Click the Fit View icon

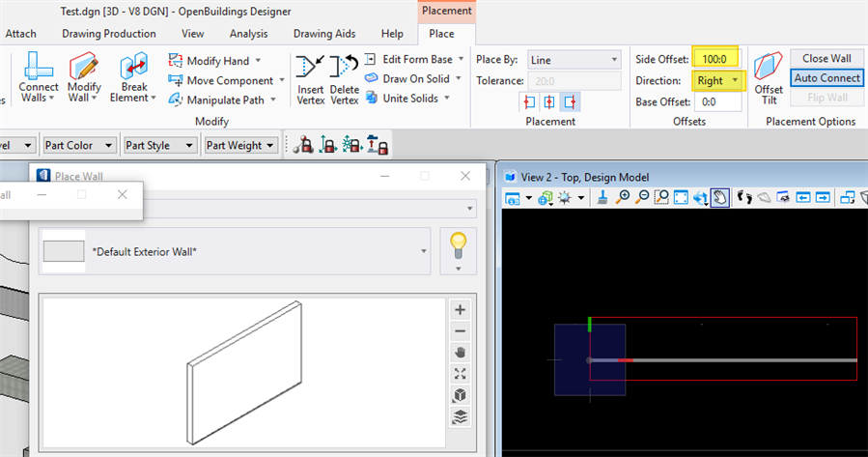pos(681,198)
